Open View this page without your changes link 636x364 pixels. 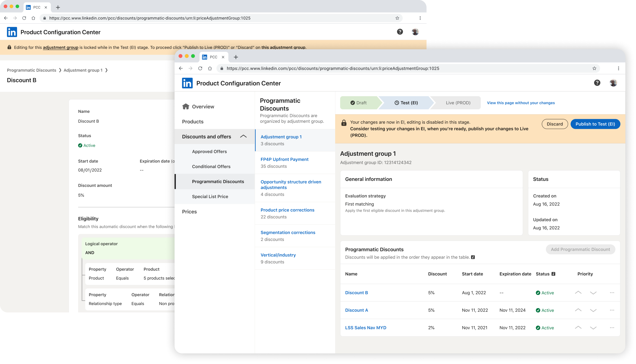[521, 103]
